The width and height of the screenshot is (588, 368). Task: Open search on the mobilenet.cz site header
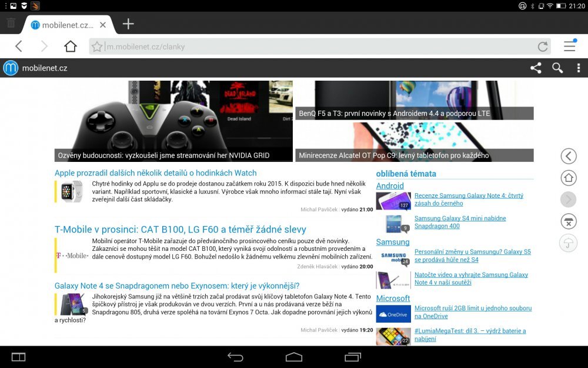pyautogui.click(x=557, y=68)
